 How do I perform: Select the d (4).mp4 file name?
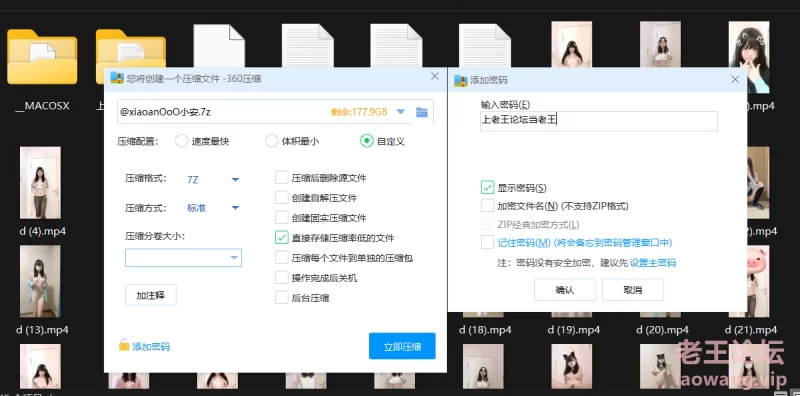43,231
